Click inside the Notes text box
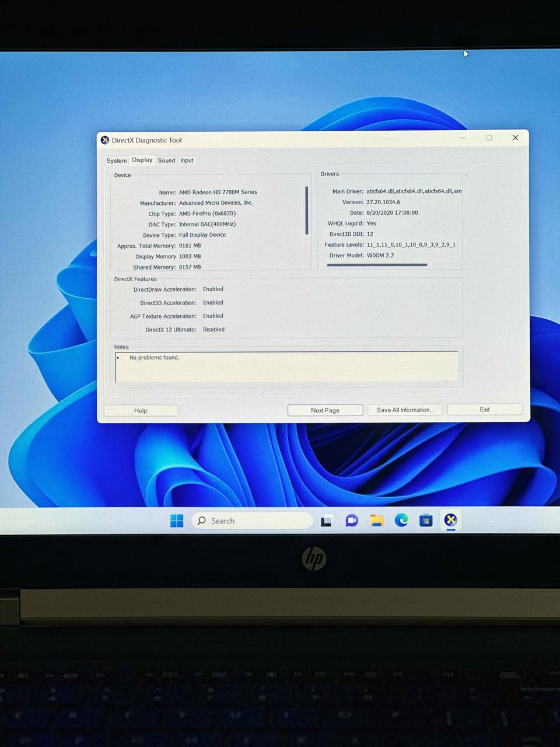560x747 pixels. [286, 366]
